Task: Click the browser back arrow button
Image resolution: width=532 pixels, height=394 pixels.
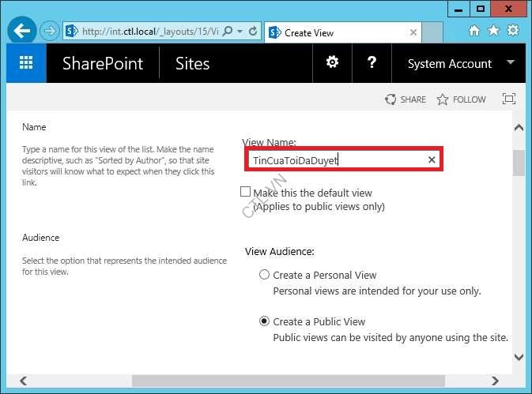Action: click(22, 32)
